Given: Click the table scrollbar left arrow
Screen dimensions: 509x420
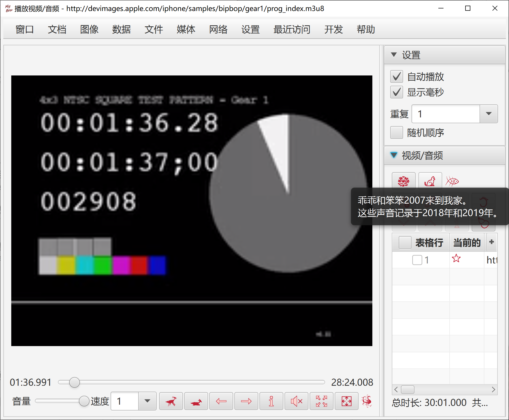Looking at the screenshot, I should pos(396,389).
